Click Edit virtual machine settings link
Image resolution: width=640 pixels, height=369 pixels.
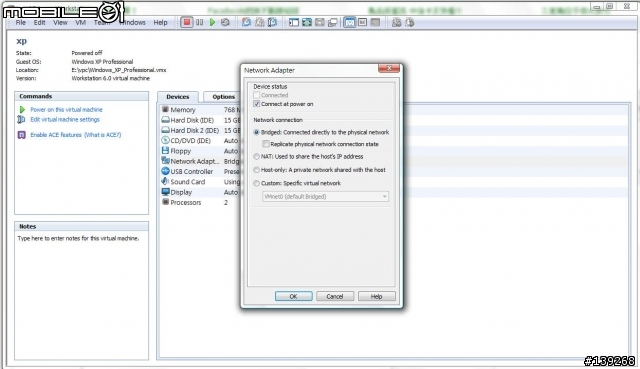tap(65, 119)
